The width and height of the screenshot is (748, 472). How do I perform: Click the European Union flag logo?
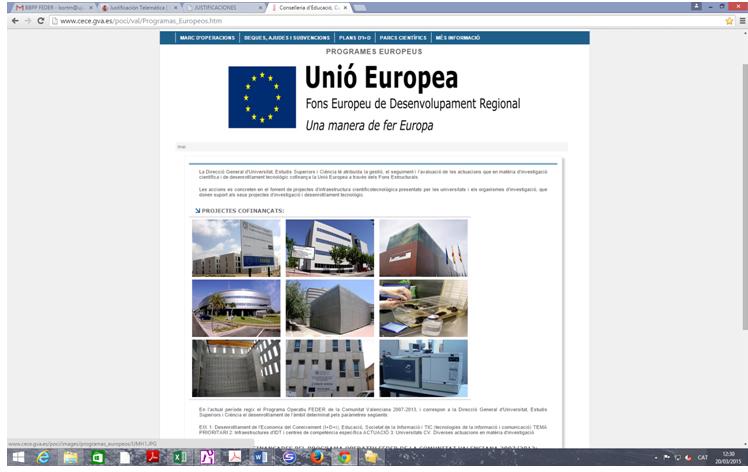click(262, 97)
